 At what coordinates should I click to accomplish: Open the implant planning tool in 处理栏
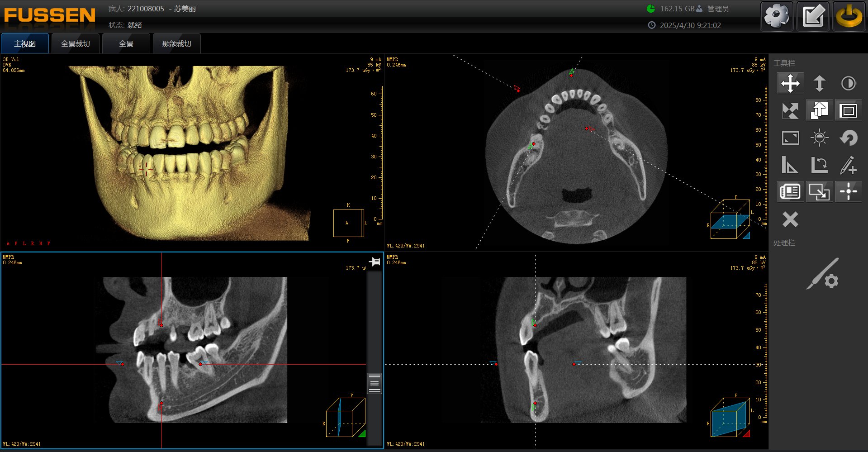822,274
